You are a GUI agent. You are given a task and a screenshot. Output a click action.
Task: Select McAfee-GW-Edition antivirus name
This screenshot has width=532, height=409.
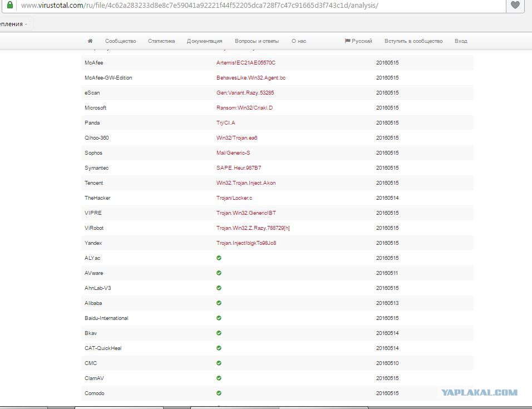[x=109, y=78]
